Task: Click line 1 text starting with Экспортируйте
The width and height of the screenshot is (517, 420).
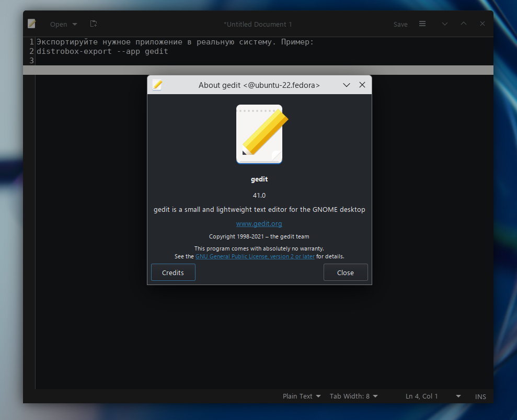Action: pyautogui.click(x=175, y=42)
